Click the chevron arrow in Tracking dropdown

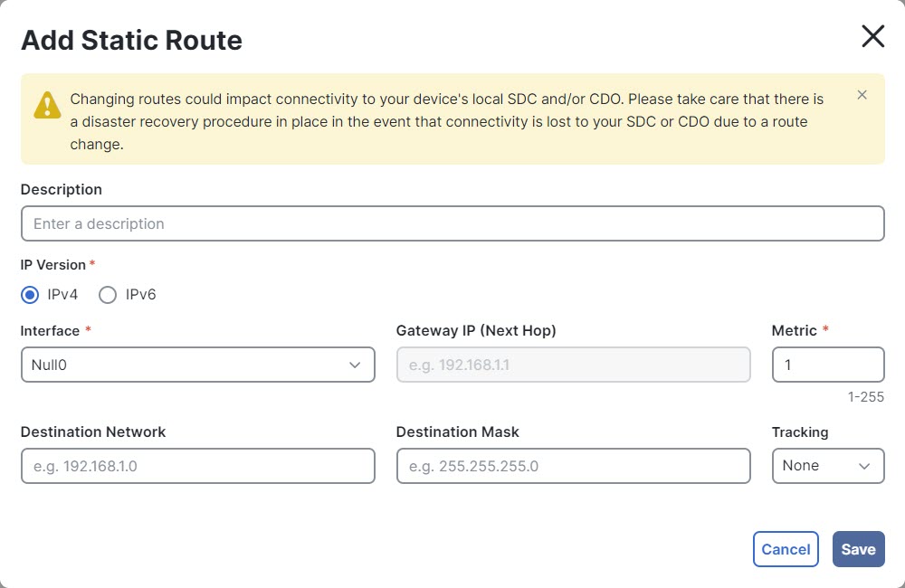click(864, 466)
